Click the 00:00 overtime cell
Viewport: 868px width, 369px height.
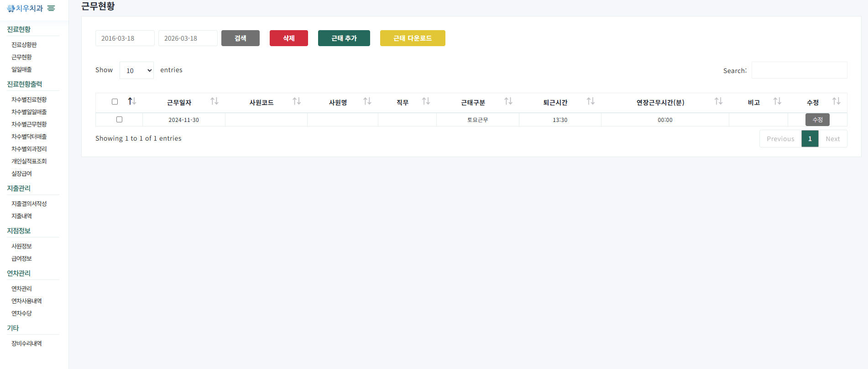coord(665,120)
